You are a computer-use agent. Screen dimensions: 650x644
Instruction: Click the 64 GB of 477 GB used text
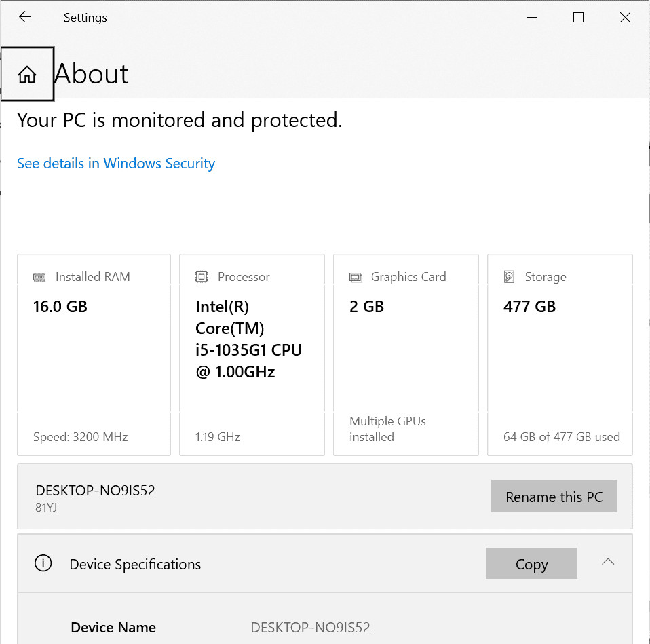[561, 437]
